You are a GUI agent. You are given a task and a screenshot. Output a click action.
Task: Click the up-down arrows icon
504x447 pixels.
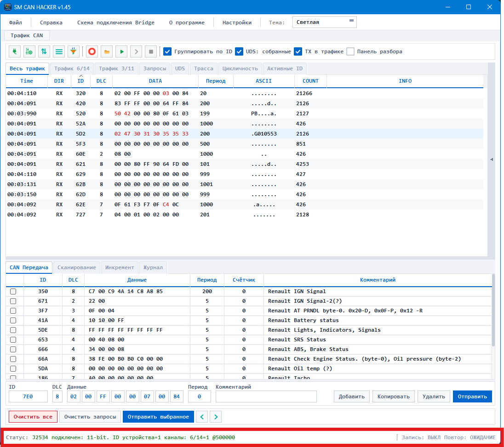coord(44,51)
